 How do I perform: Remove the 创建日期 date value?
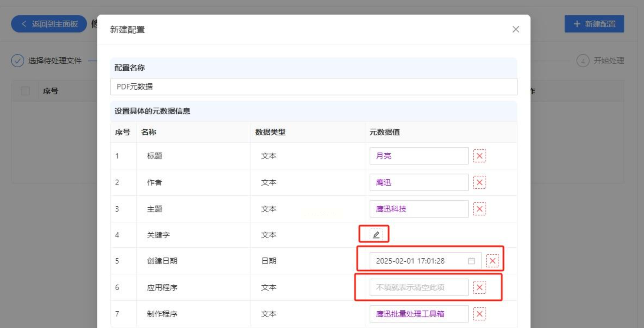(492, 261)
